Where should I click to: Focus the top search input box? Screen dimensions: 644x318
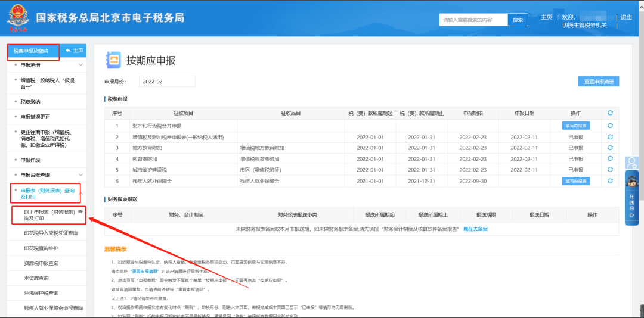(473, 20)
